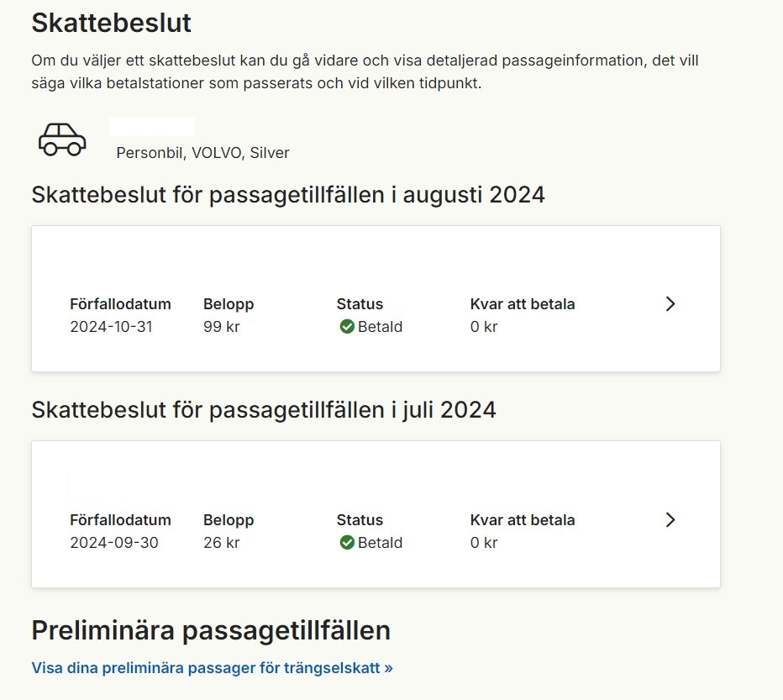Click 'Kvar att betala' label in July card
Image resolution: width=783 pixels, height=700 pixels.
[x=523, y=520]
